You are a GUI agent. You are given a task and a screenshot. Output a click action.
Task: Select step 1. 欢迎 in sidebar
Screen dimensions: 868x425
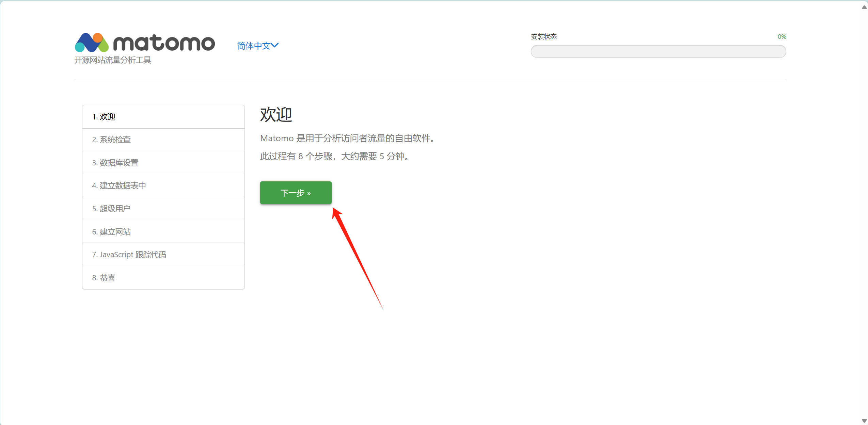(x=104, y=117)
